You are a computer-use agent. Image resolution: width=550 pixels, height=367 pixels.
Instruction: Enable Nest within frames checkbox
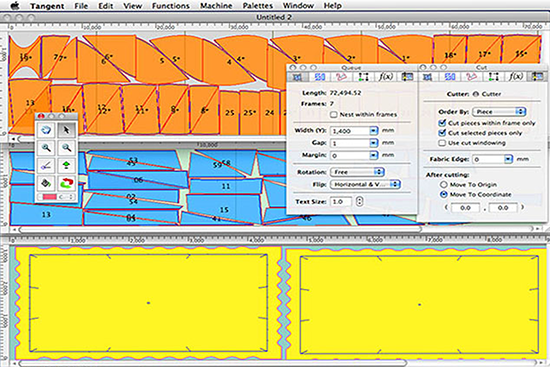tap(333, 114)
